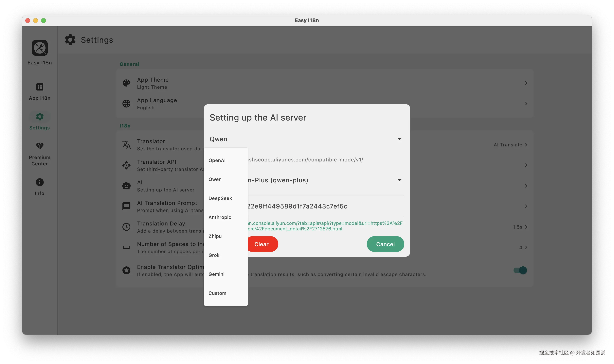Select Custom from the provider list
The image size is (614, 364).
(218, 293)
